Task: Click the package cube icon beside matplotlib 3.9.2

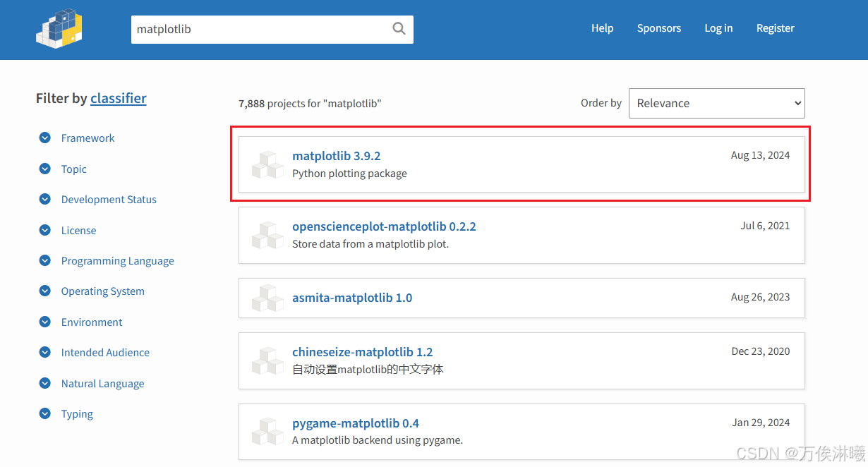Action: coord(267,164)
